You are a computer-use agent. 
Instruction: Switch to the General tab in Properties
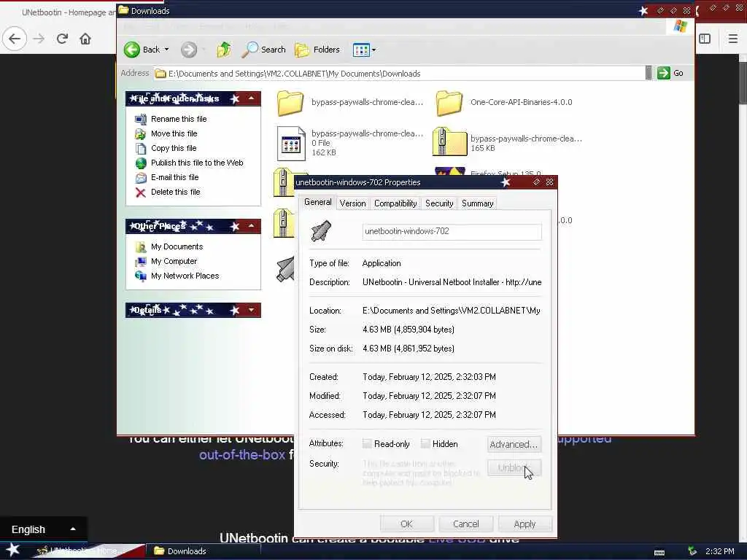(318, 203)
